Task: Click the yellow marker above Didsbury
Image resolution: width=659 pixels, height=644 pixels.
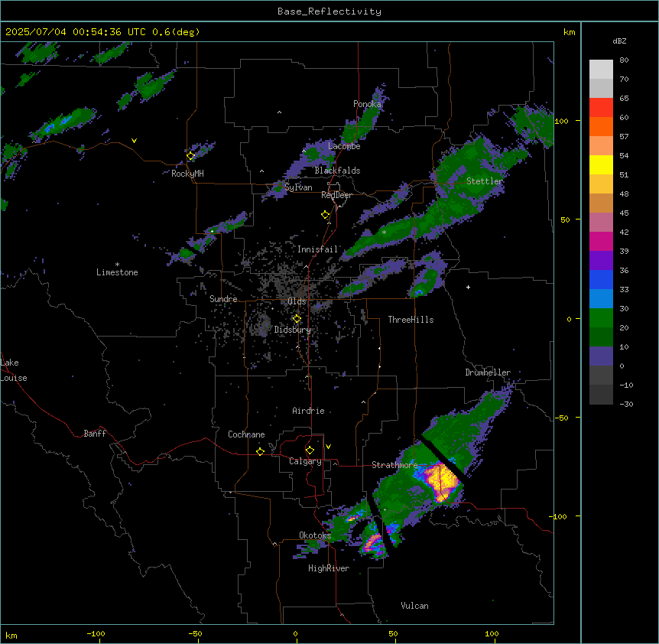Action: click(x=297, y=318)
